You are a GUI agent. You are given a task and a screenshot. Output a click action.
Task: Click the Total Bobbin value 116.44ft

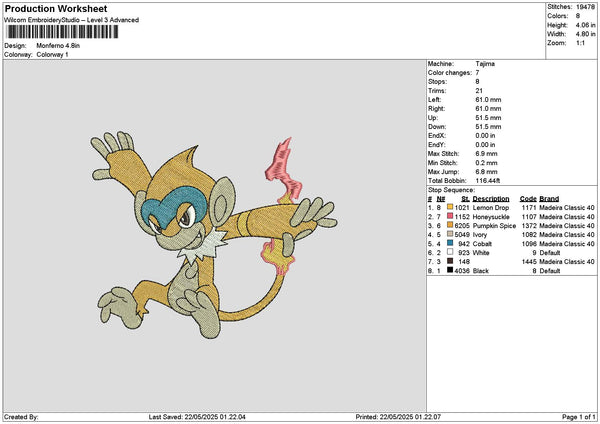pyautogui.click(x=488, y=181)
